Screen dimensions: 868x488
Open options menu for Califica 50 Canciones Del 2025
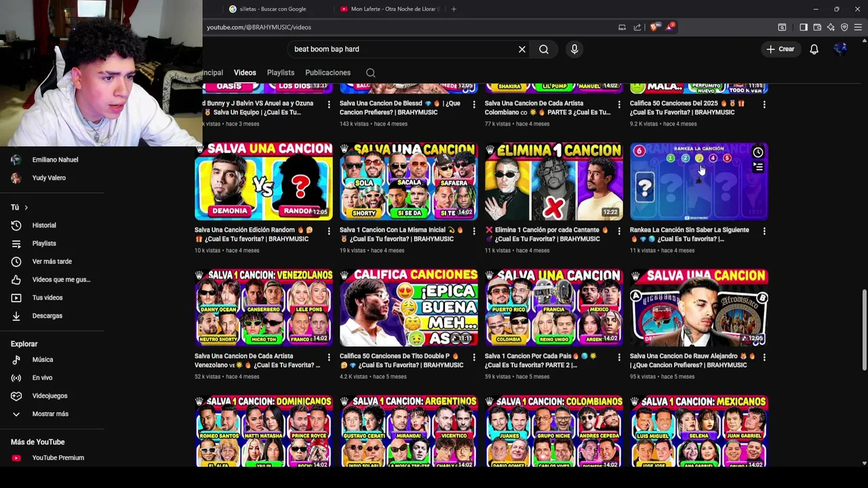pyautogui.click(x=764, y=105)
